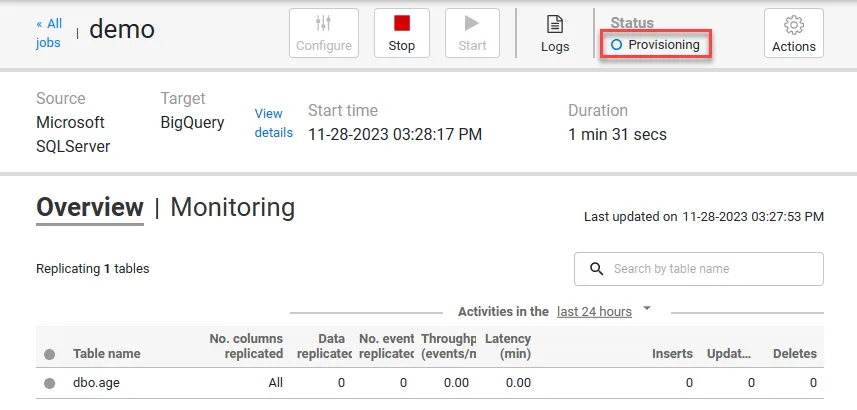Click the arrow beside last 24 hours
The image size is (857, 410).
(647, 309)
